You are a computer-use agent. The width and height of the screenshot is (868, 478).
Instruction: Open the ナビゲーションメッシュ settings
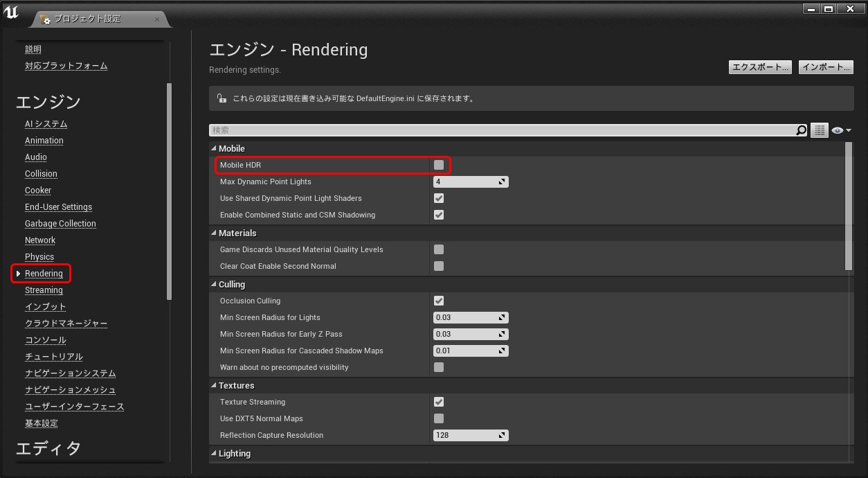71,390
